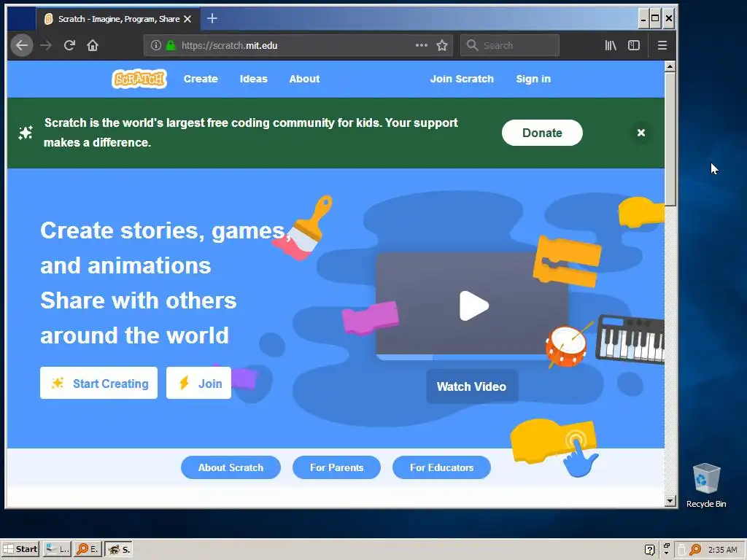747x560 pixels.
Task: Play the intro video
Action: (474, 306)
